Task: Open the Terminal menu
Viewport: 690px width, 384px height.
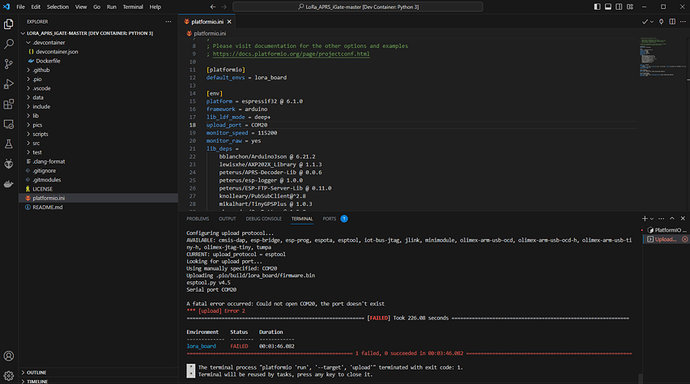Action: [x=133, y=7]
